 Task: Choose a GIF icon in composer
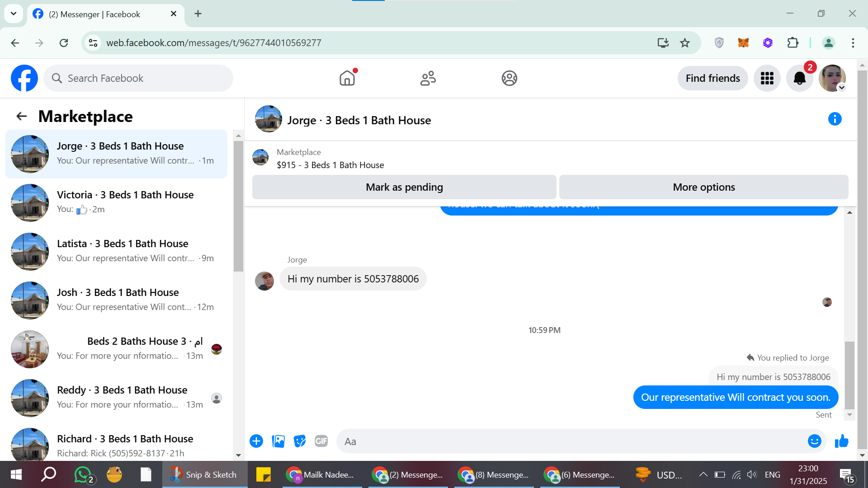pos(321,441)
